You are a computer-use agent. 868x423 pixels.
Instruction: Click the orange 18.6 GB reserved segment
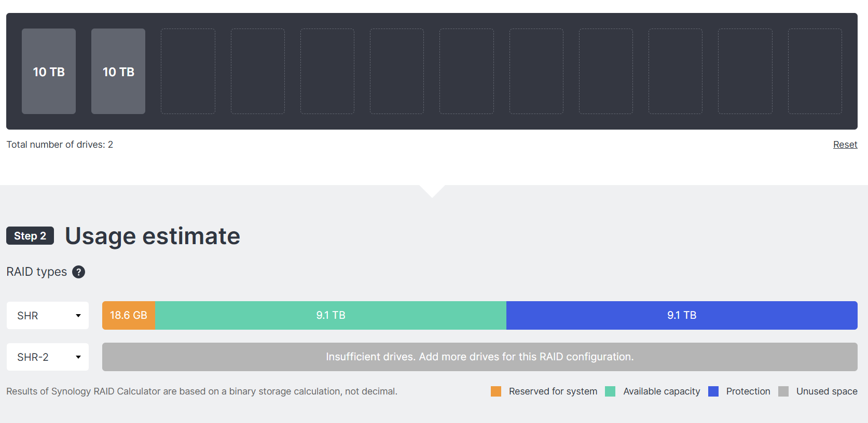(x=129, y=316)
